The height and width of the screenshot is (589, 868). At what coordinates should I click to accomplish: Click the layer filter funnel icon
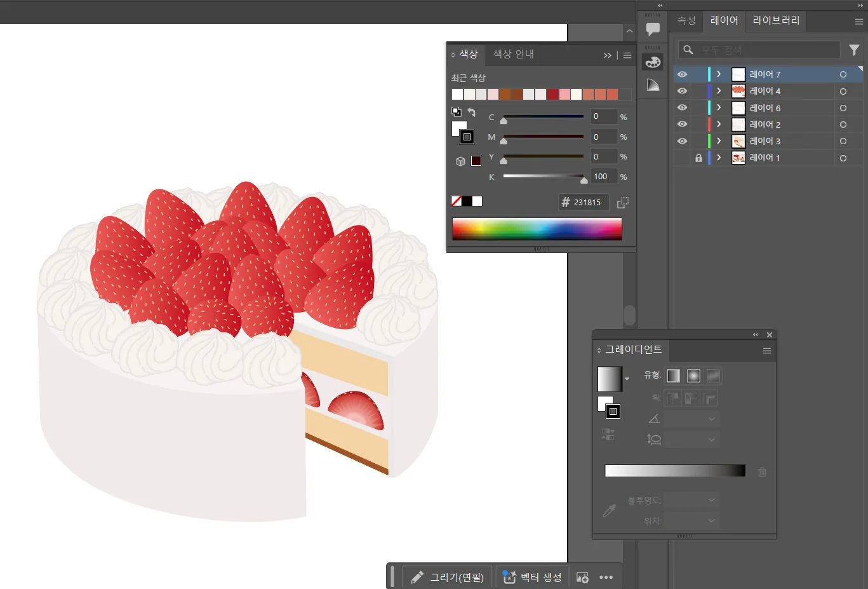854,50
